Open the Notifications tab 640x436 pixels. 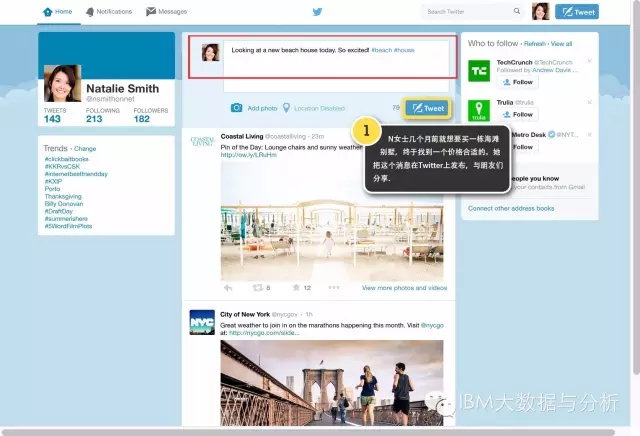[108, 12]
